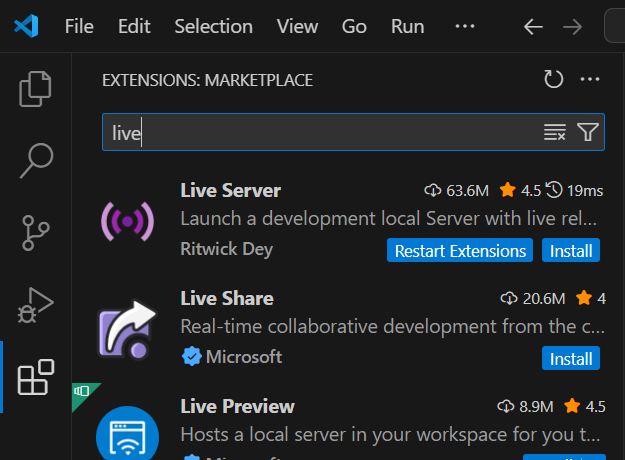
Task: Open the Search view in activity bar
Action: click(36, 160)
